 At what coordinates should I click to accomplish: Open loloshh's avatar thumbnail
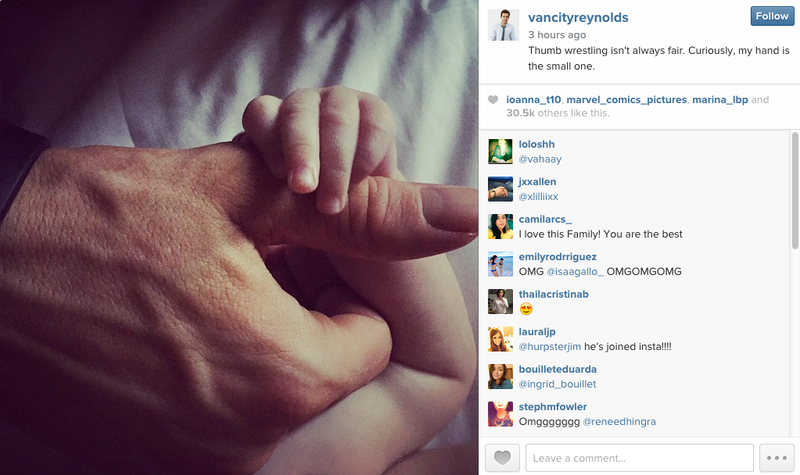(x=500, y=152)
